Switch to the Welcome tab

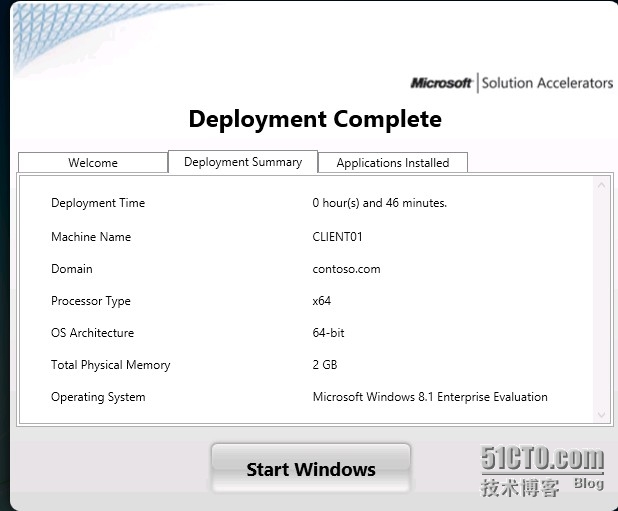(x=93, y=162)
